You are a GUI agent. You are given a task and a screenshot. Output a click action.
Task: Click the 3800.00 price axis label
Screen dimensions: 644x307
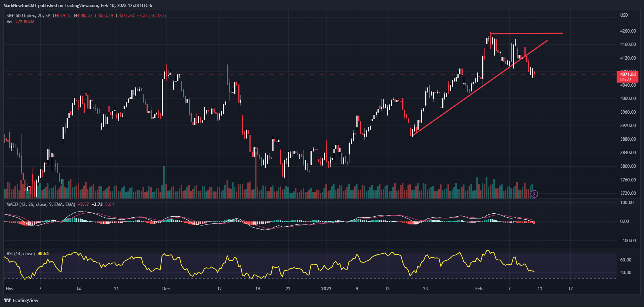point(628,166)
